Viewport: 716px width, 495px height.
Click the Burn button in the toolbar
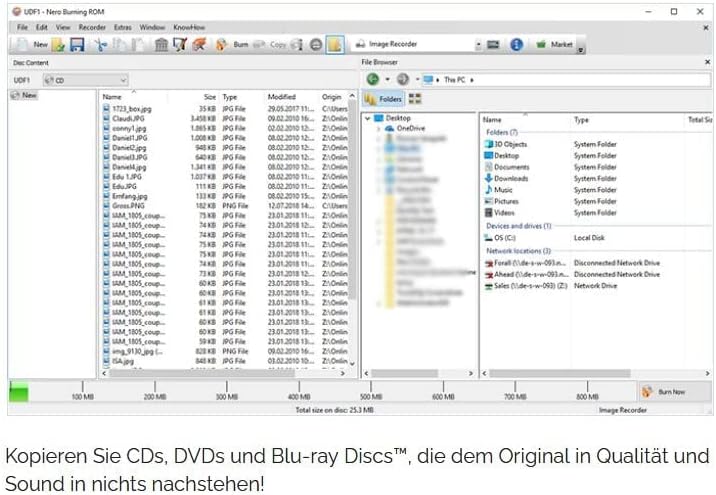[x=232, y=44]
